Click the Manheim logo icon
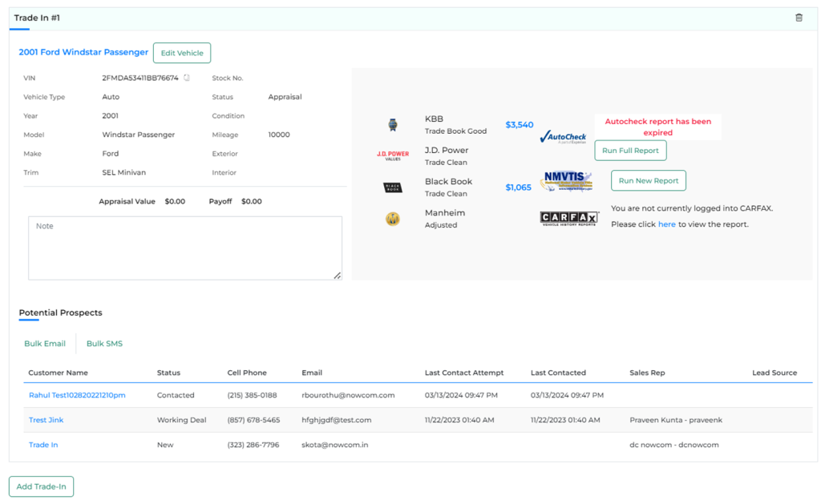 393,219
